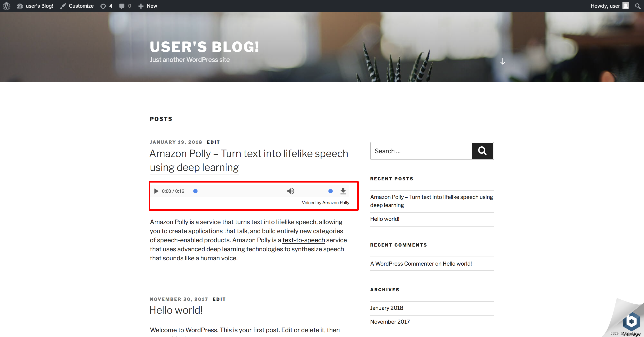Drag the audio volume slider control
644x337 pixels.
331,191
